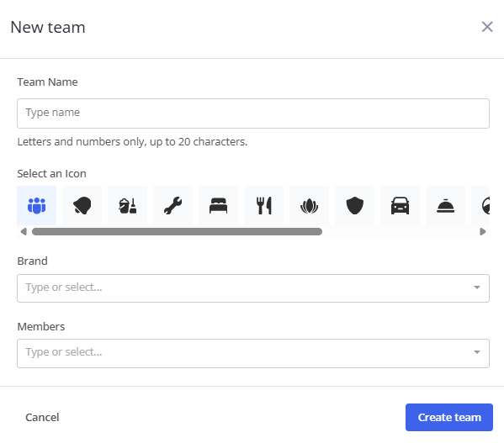The image size is (504, 443).
Task: Select the lotus spa icon
Action: [x=309, y=205]
